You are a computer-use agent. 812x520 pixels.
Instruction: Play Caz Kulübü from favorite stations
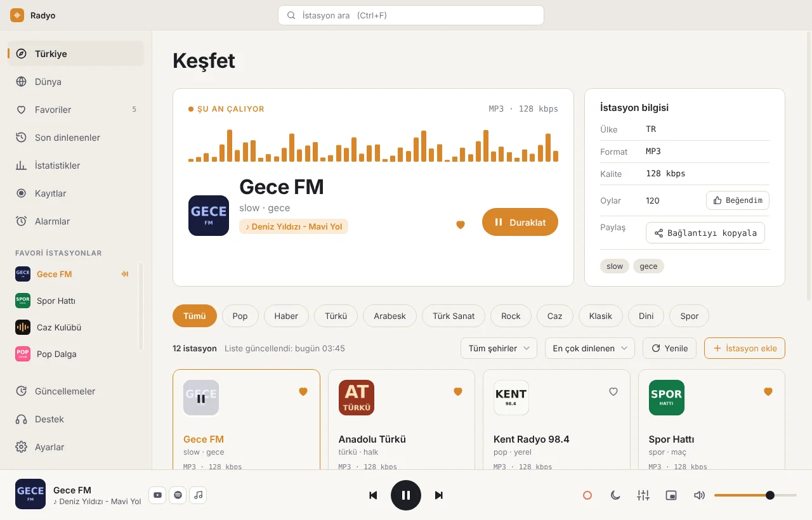pos(72,327)
